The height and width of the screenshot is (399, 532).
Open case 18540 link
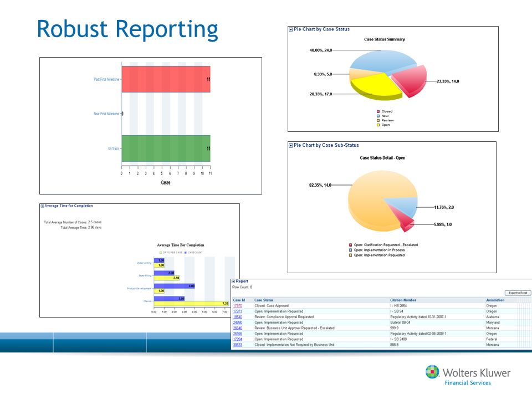[238, 317]
